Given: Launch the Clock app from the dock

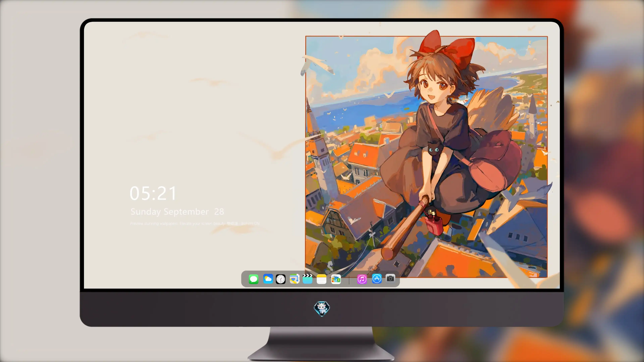Looking at the screenshot, I should click(281, 279).
